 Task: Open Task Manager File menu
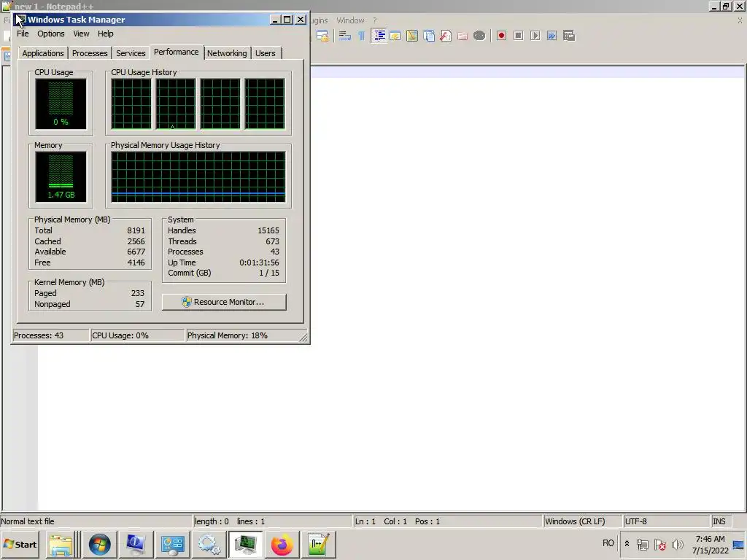click(x=23, y=34)
